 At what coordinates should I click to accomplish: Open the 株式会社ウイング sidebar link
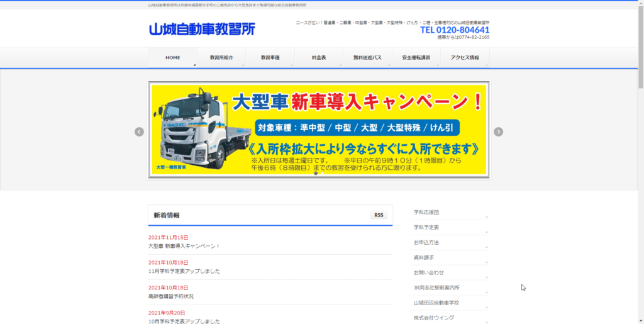coord(449,318)
